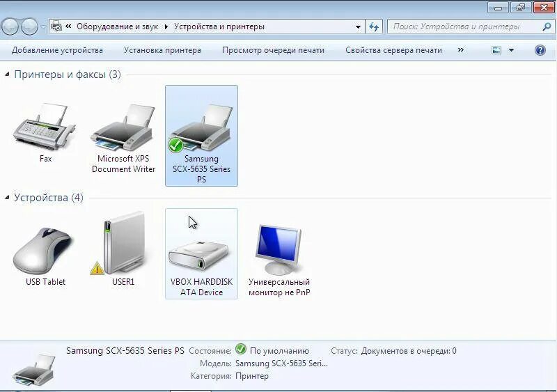557x392 pixels.
Task: Click the Samsung SCX-5635 Series PS title in details pane
Action: click(125, 351)
